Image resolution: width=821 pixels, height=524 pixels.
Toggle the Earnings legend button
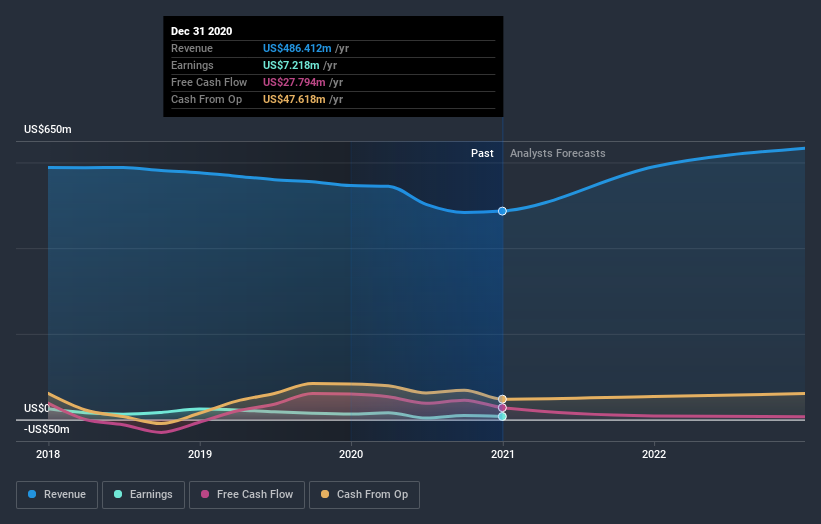click(143, 495)
